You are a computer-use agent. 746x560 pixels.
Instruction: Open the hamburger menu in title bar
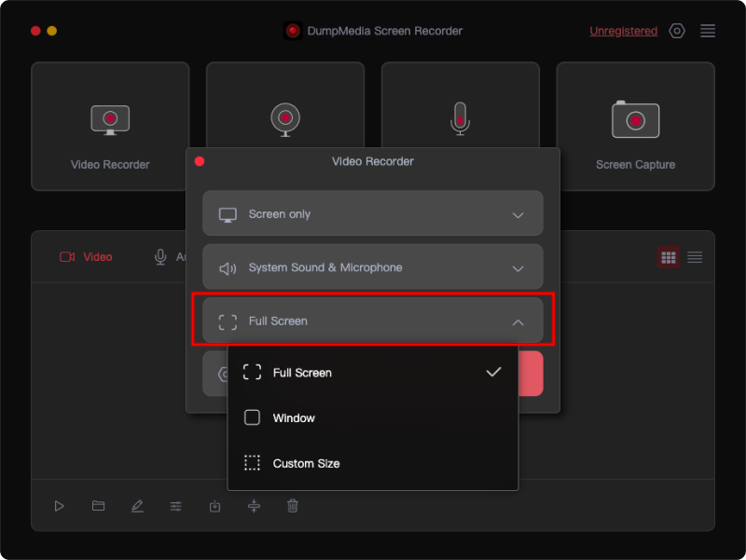click(x=708, y=31)
